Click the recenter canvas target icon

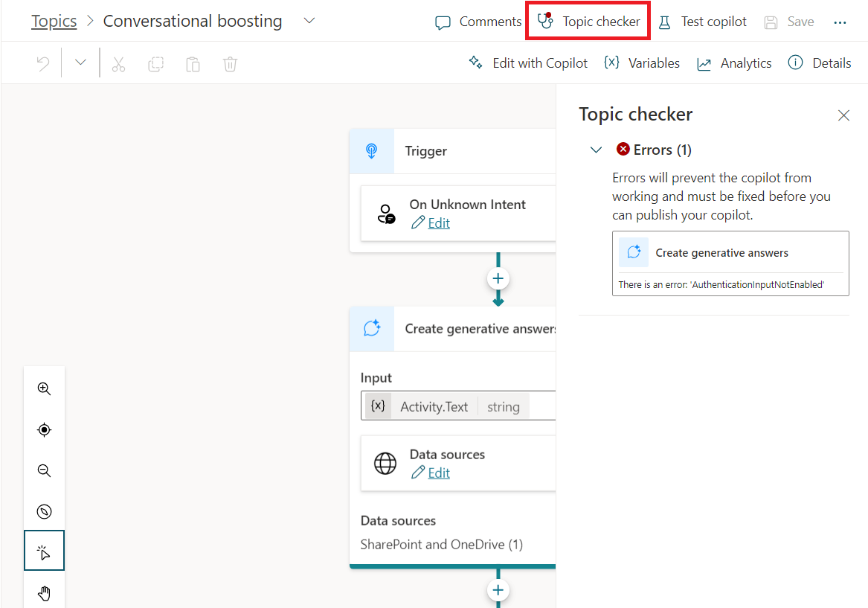point(44,429)
